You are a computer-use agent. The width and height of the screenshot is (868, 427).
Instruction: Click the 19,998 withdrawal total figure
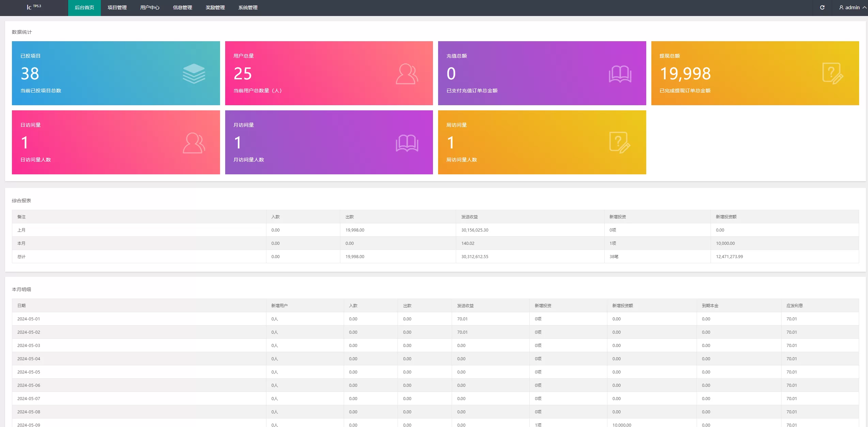pyautogui.click(x=685, y=74)
